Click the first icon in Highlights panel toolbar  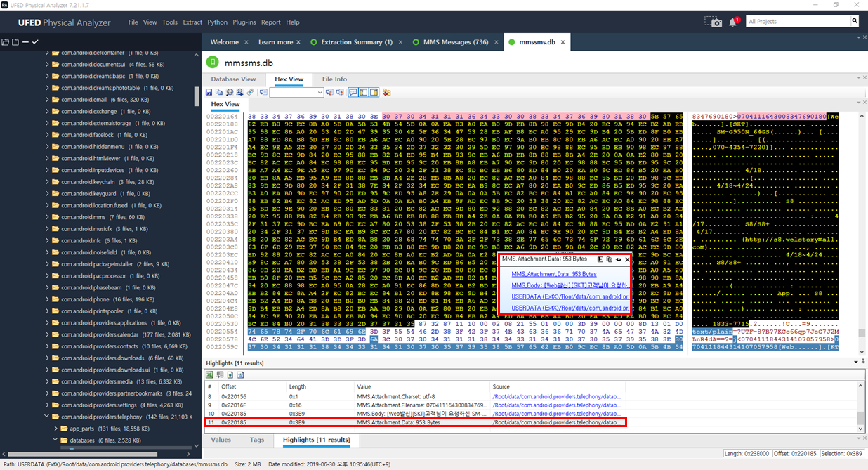[209, 374]
